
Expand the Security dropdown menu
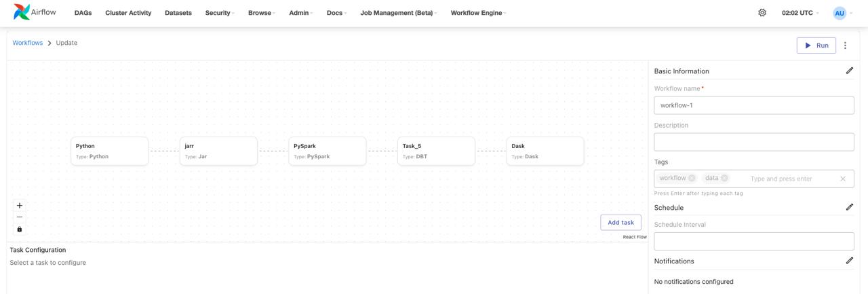220,13
